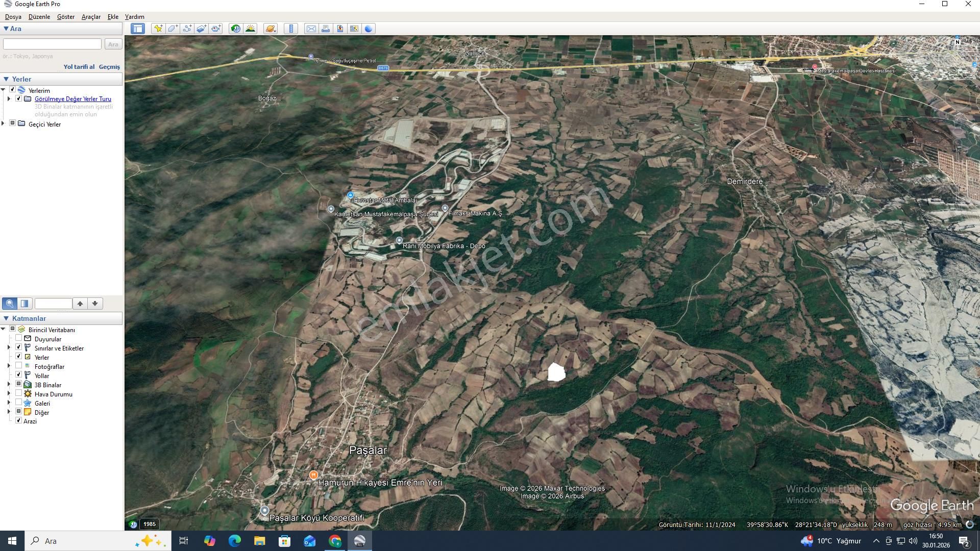
Task: Click the historical imagery 1985 clock icon
Action: [x=133, y=524]
